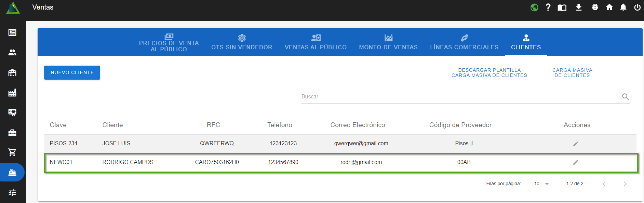644x203 pixels.
Task: Click the bug report icon
Action: [x=595, y=7]
